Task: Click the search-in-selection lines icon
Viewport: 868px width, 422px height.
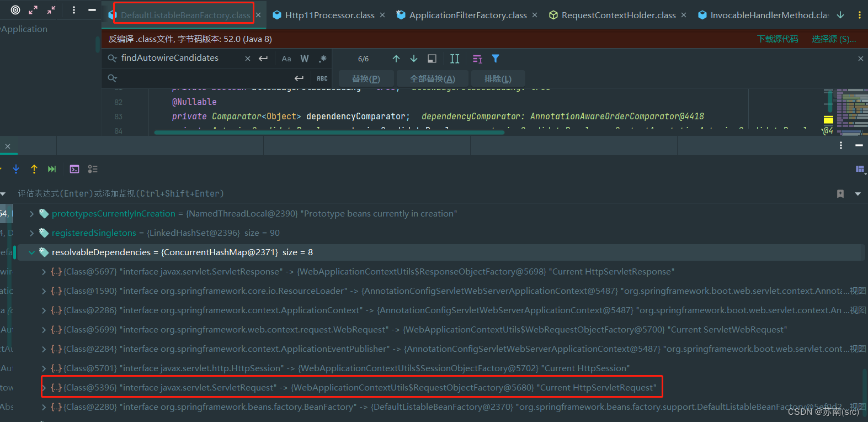Action: [x=478, y=59]
